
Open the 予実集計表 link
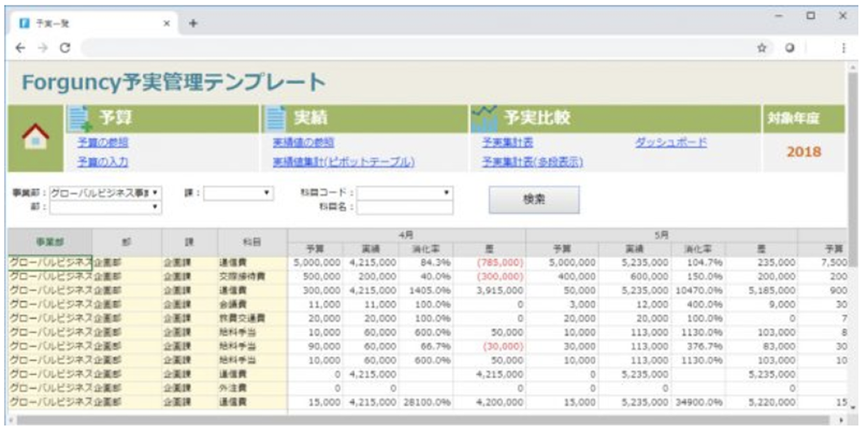(508, 142)
